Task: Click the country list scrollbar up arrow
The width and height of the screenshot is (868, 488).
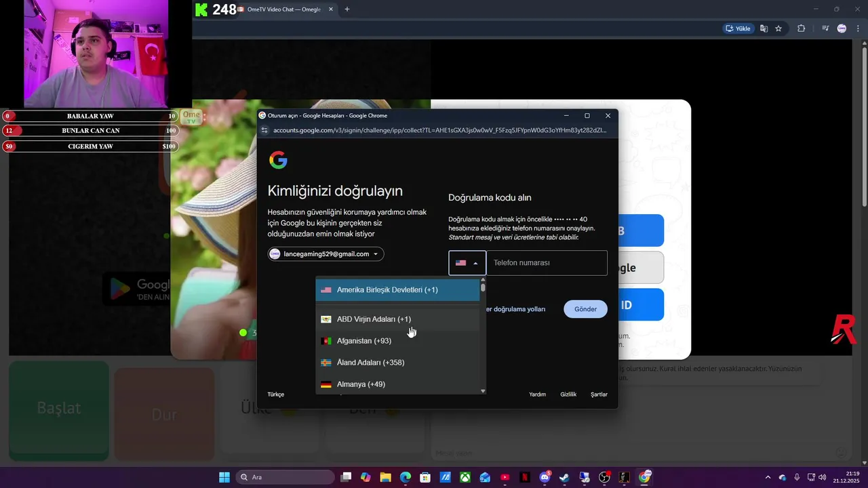Action: (483, 279)
